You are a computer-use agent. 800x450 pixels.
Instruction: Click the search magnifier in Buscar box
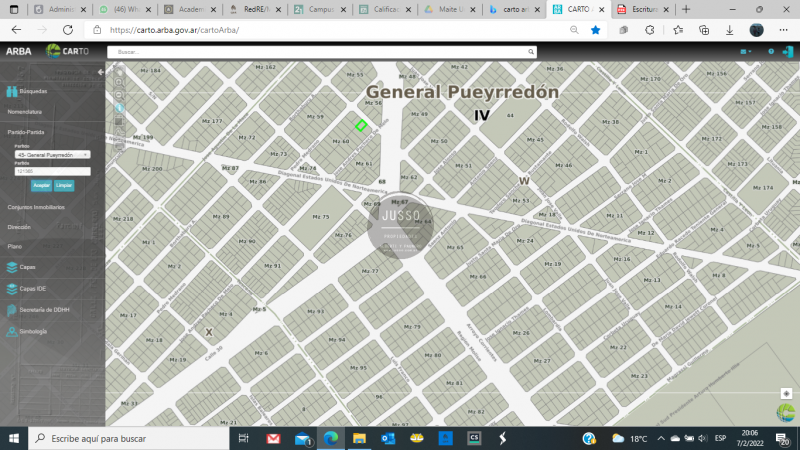[x=531, y=51]
